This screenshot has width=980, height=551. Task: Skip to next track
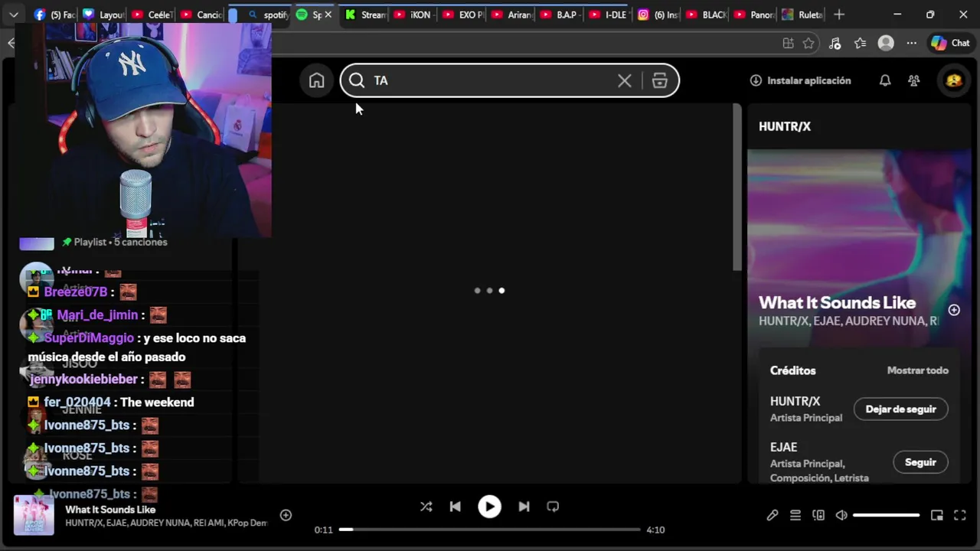click(524, 507)
